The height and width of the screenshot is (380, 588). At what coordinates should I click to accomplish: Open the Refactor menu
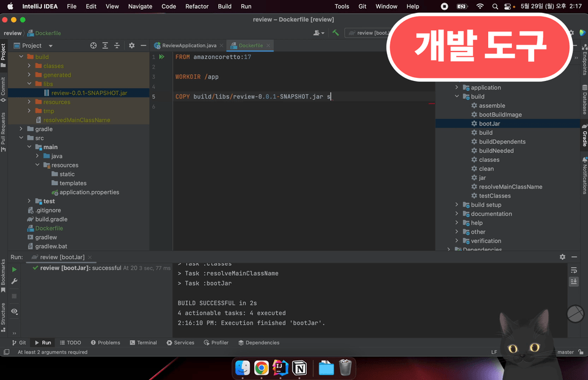pyautogui.click(x=197, y=6)
